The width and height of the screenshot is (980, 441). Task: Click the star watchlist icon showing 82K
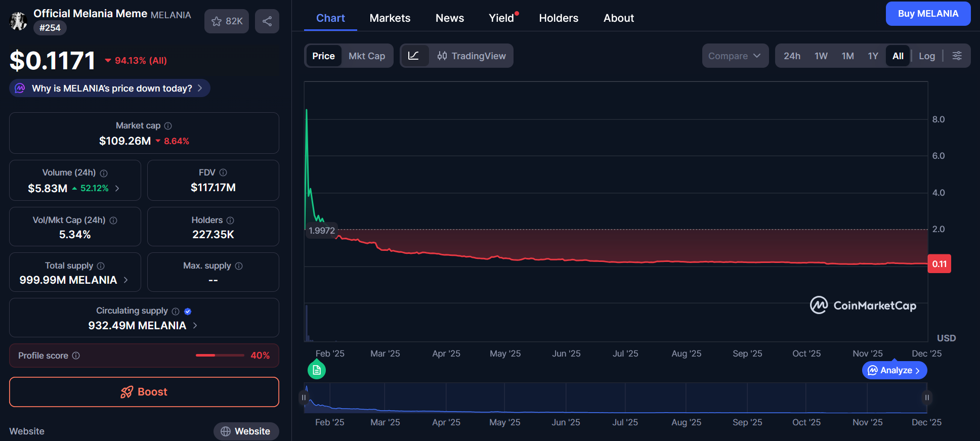[x=226, y=21]
